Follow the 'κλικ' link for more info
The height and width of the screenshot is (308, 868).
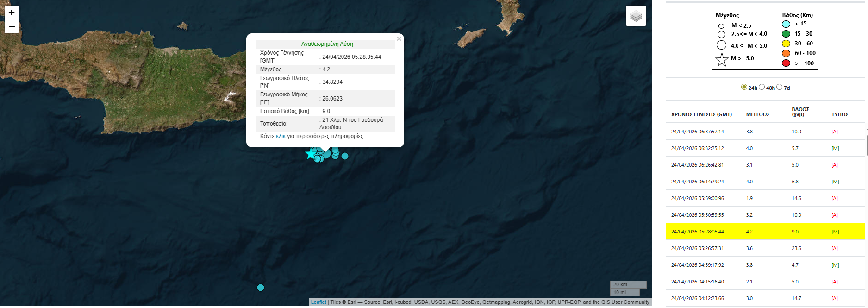[281, 136]
